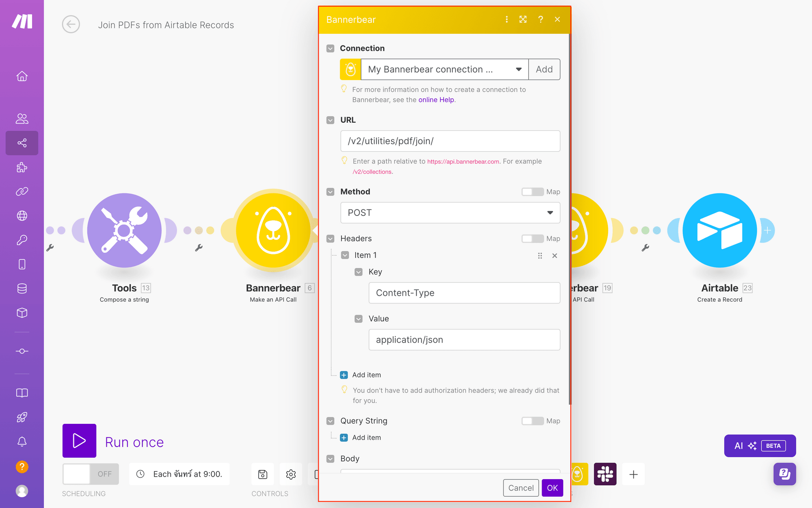Click the online Help link

(436, 100)
